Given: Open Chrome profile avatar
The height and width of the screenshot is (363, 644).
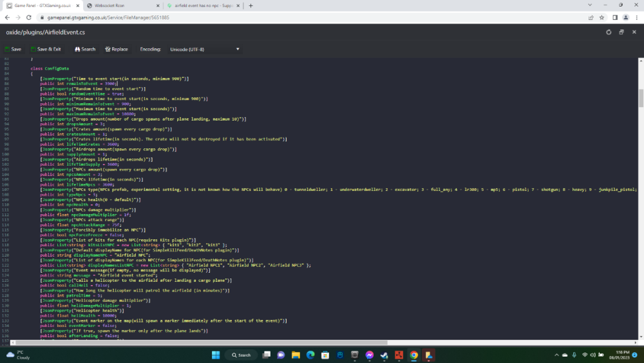Looking at the screenshot, I should [x=625, y=17].
